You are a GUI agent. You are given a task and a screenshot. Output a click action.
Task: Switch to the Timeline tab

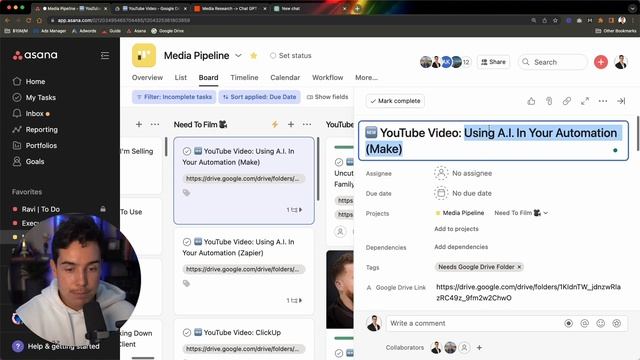click(x=244, y=77)
